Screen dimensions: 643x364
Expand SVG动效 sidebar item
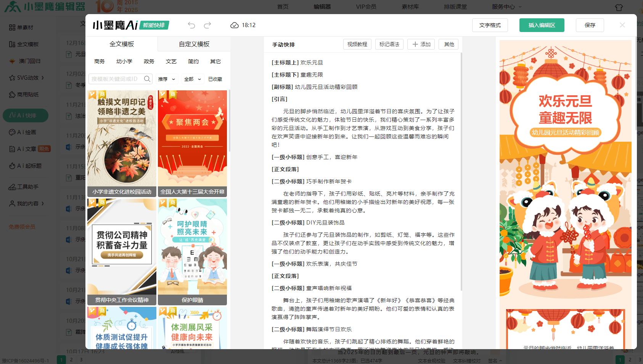click(x=27, y=78)
